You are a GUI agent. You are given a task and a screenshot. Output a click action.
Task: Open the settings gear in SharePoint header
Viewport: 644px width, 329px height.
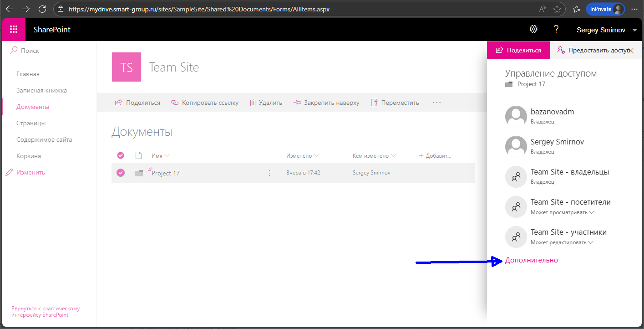(x=533, y=30)
